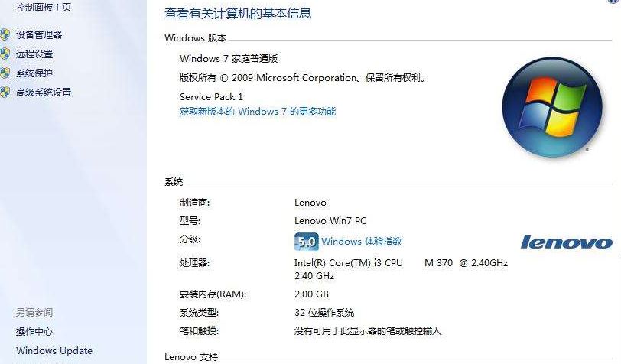The height and width of the screenshot is (364, 621).
Task: Click the shield icon beside 系统保护
Action: point(5,73)
